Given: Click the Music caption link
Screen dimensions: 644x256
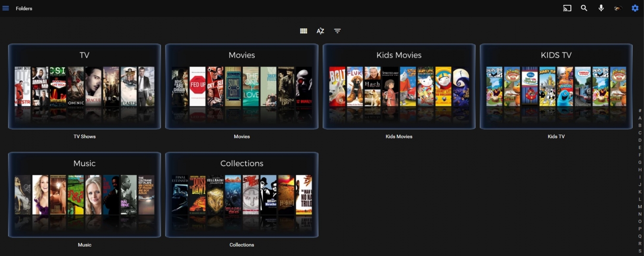Looking at the screenshot, I should click(x=85, y=245).
